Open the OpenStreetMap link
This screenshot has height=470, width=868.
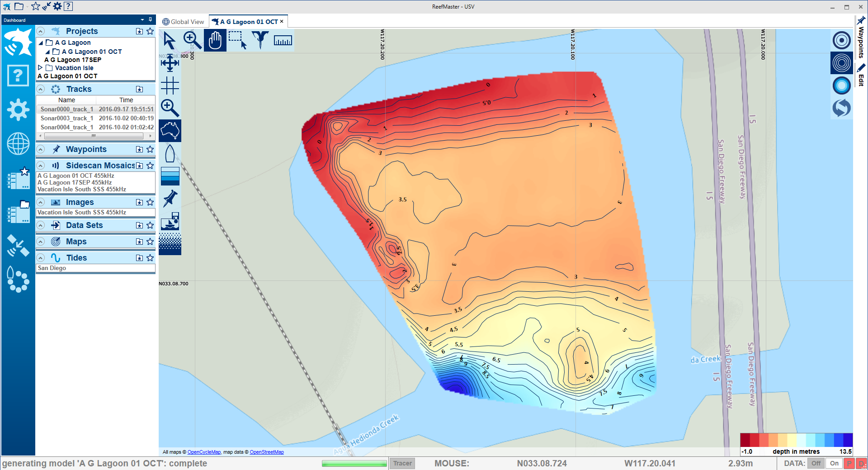[267, 452]
